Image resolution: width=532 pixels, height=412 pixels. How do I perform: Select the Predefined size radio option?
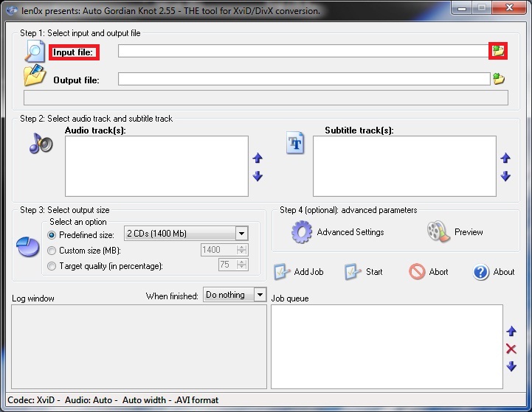tap(52, 235)
